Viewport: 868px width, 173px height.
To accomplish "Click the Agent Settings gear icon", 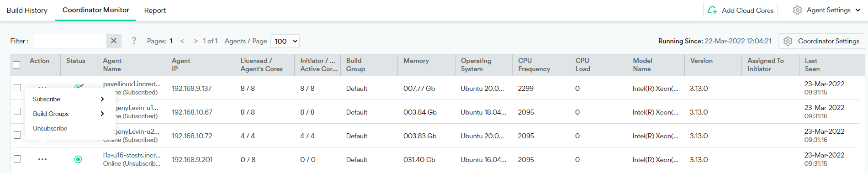I will 797,10.
